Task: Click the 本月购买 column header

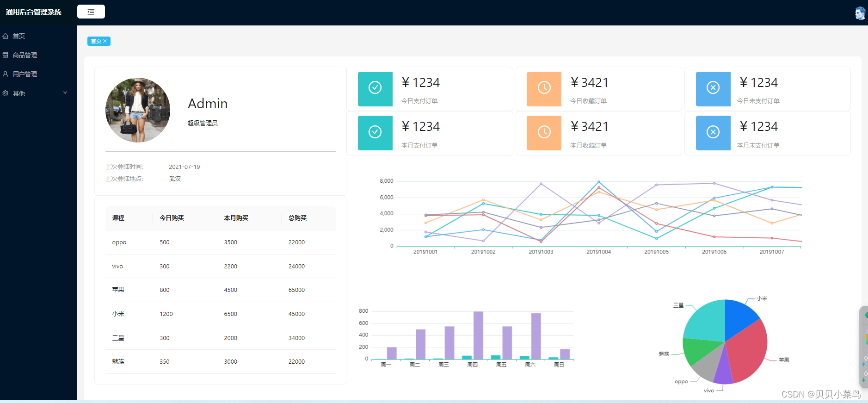Action: tap(236, 218)
